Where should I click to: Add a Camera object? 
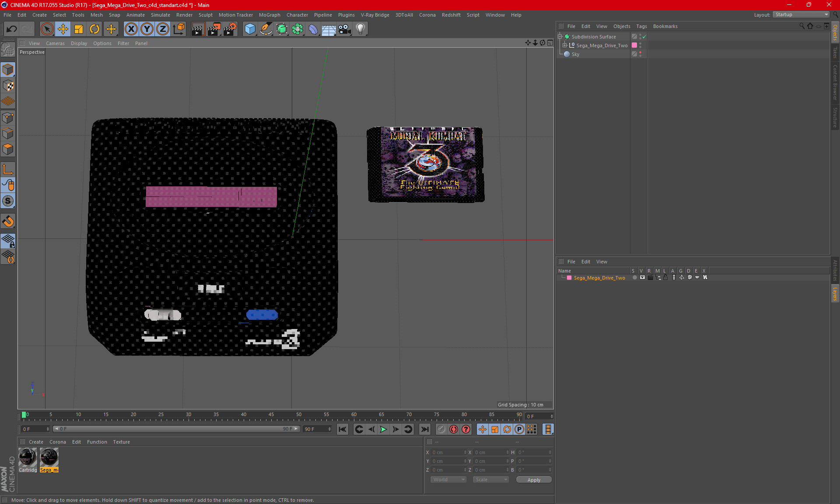(345, 29)
